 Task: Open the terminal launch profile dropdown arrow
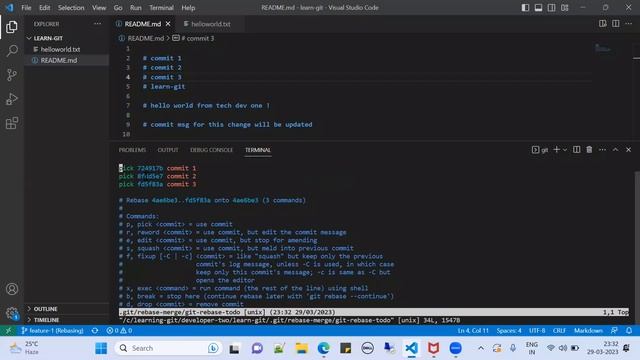pyautogui.click(x=565, y=150)
